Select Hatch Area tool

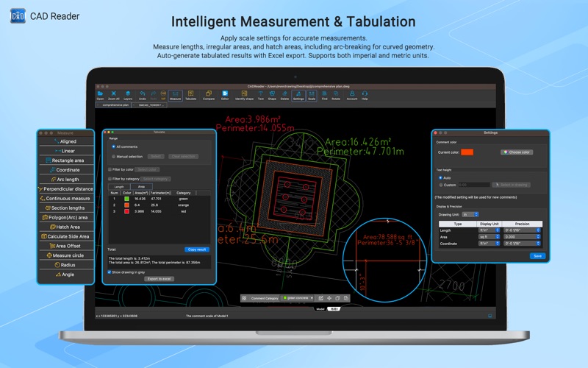(x=65, y=227)
